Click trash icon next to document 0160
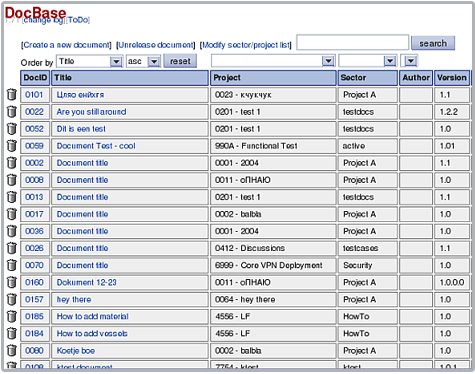The image size is (475, 374). pyautogui.click(x=12, y=282)
